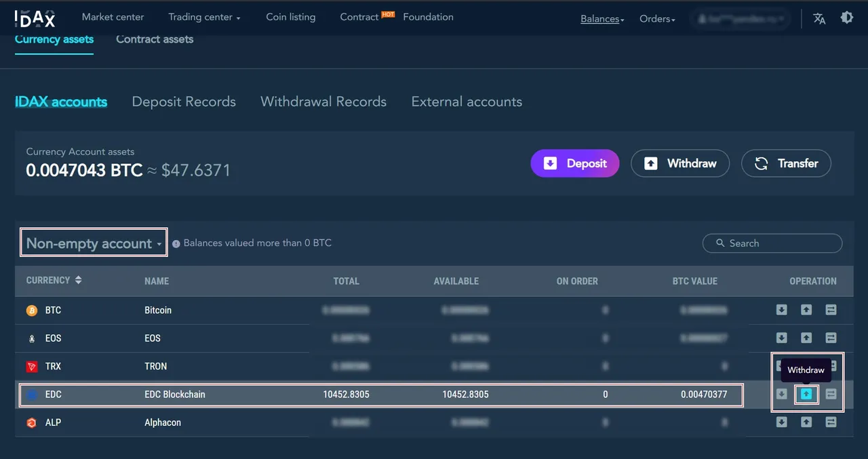Click the EDC row highlighted withdraw icon
Image resolution: width=868 pixels, height=459 pixels.
pyautogui.click(x=806, y=394)
